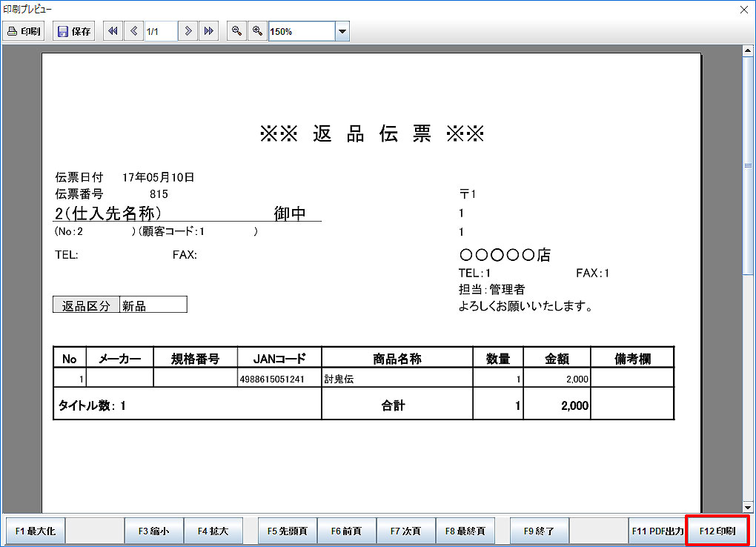The image size is (756, 547).
Task: Jump to first page with double-left arrow
Action: [x=113, y=31]
